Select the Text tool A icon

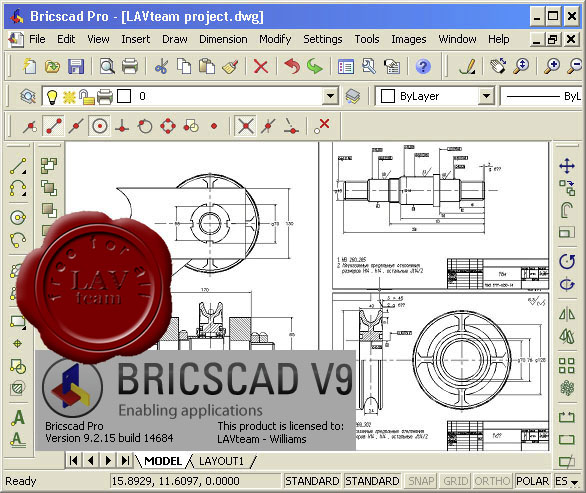pos(18,417)
